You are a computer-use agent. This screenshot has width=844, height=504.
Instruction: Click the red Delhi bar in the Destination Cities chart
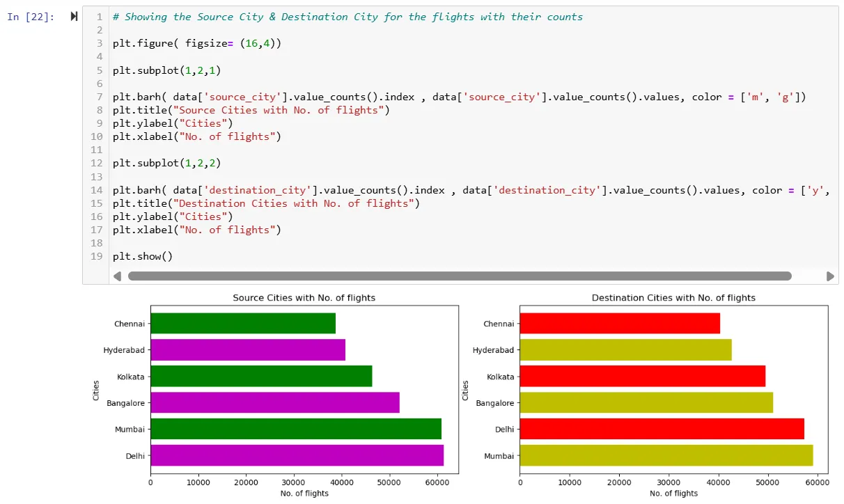[662, 429]
